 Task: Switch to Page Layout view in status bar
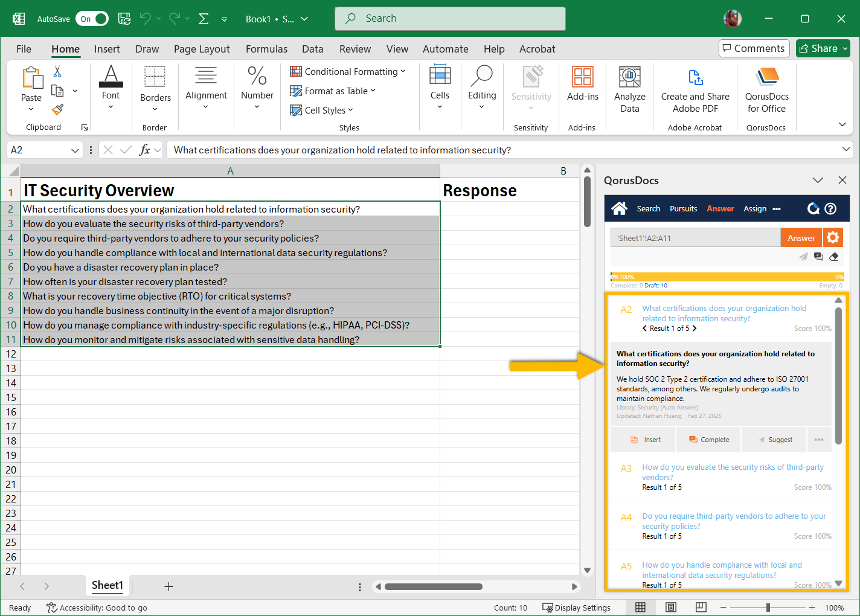coord(670,608)
